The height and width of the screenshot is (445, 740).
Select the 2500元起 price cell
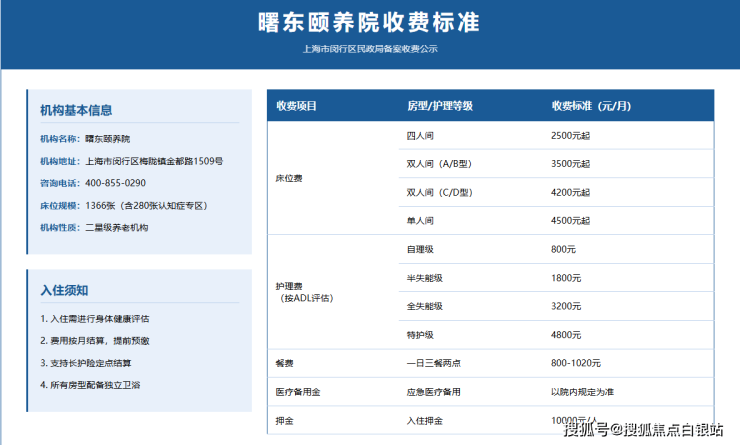(570, 136)
